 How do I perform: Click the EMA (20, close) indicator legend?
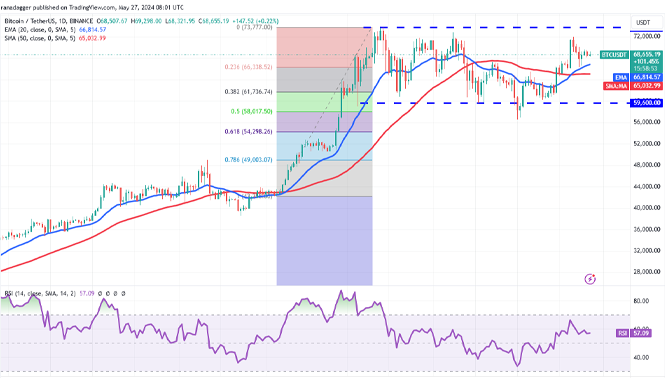pos(41,30)
